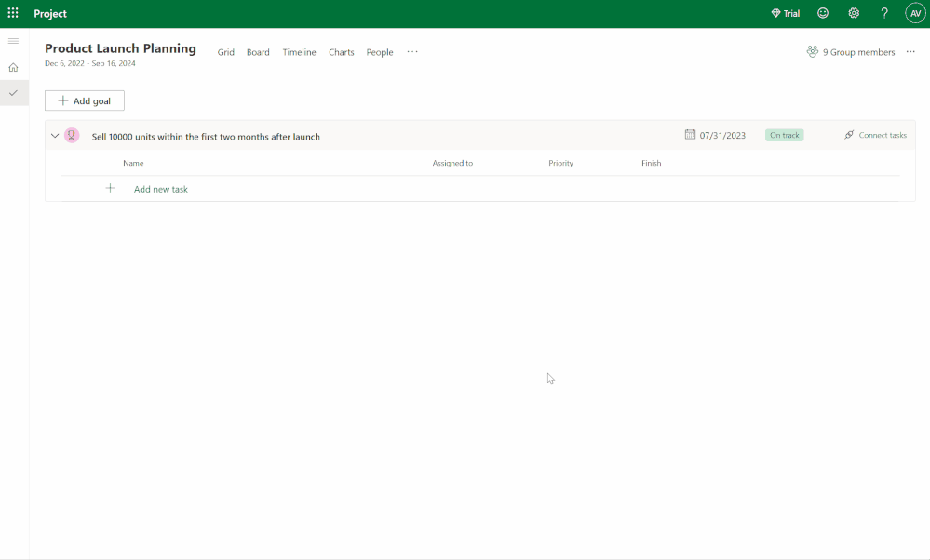The width and height of the screenshot is (930, 560).
Task: Click the goal title Sell 10000 units
Action: coord(206,137)
